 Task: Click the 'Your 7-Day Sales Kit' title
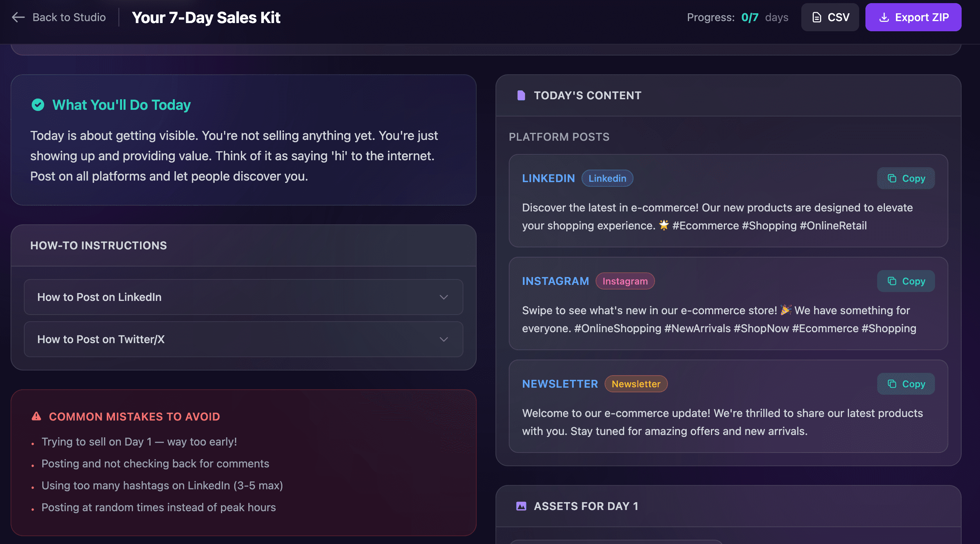click(206, 17)
